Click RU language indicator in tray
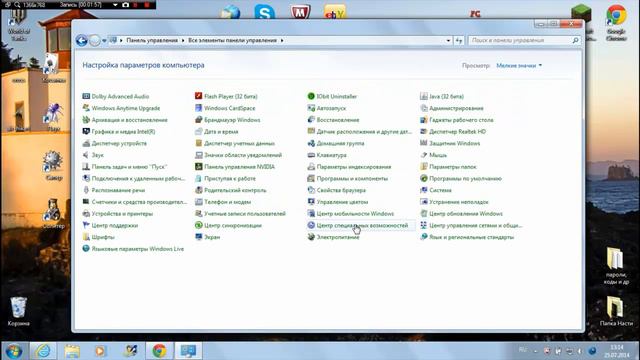The image size is (640, 360). pos(522,350)
